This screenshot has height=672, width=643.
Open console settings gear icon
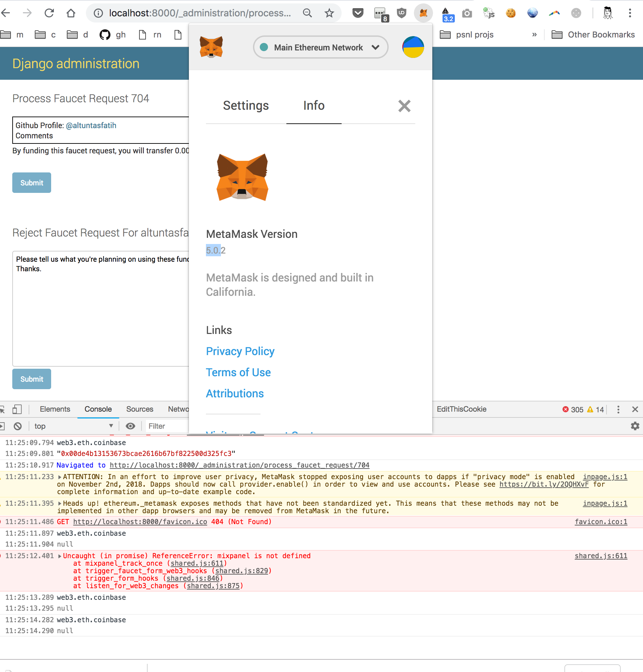coord(635,426)
